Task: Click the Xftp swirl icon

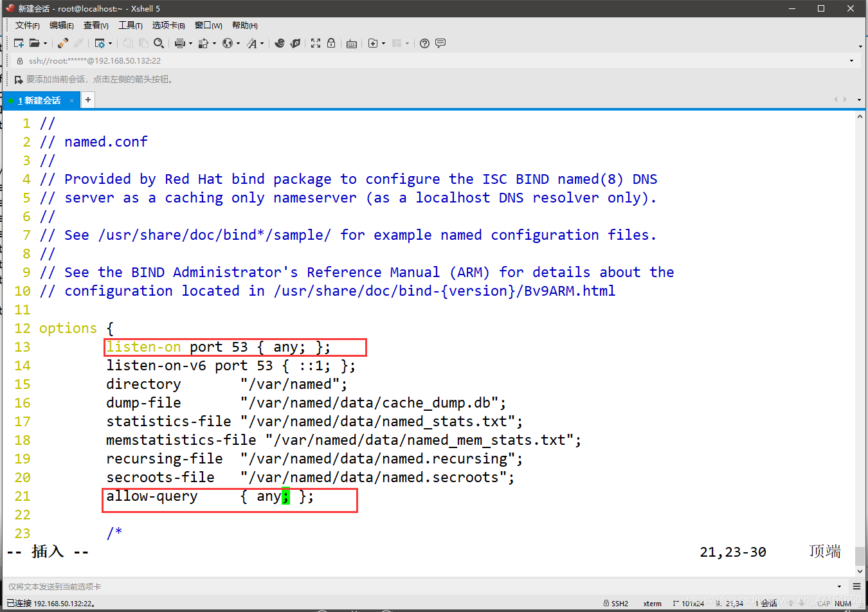Action: click(279, 43)
